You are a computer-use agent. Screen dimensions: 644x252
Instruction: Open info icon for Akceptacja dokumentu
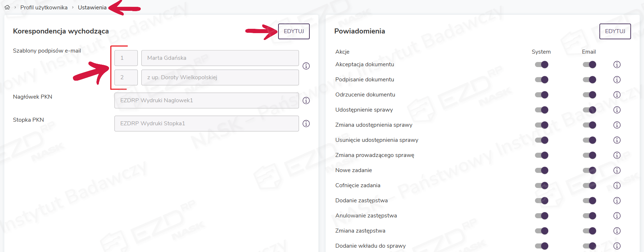(617, 64)
